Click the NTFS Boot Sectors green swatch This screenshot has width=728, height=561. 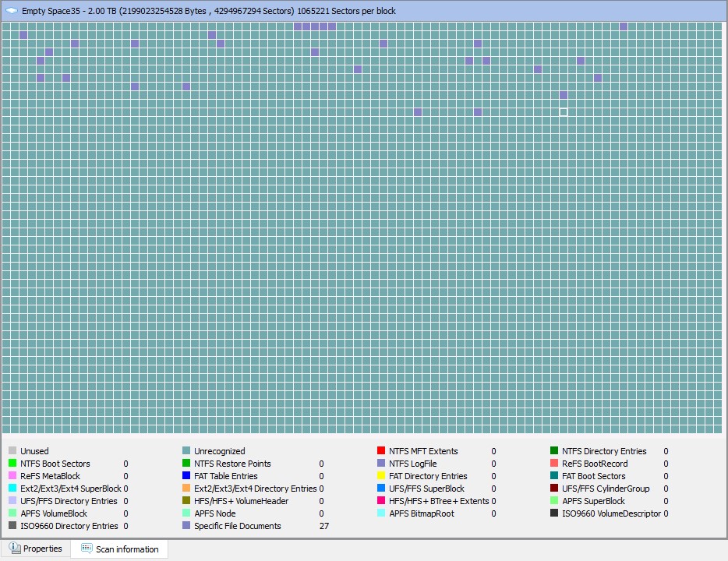point(12,463)
